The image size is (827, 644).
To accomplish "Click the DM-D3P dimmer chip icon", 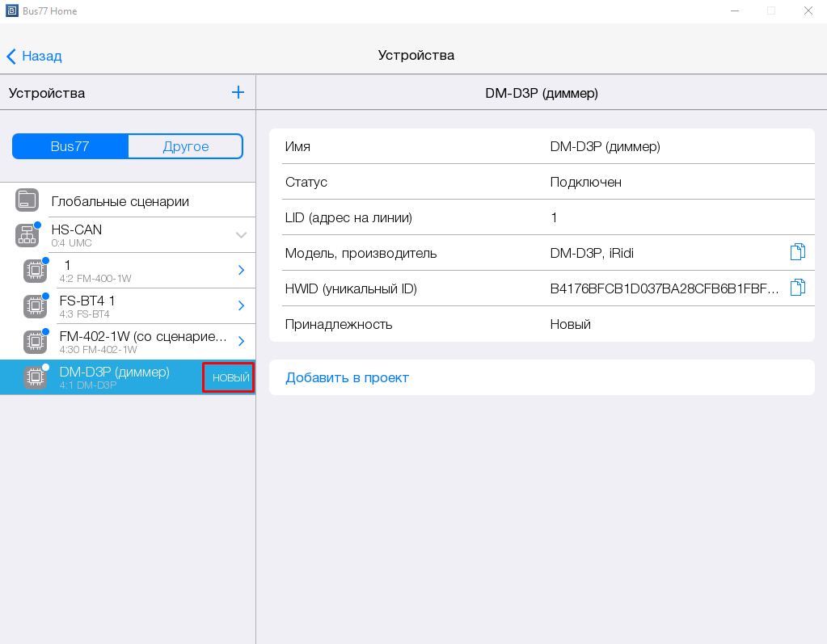I will click(x=35, y=377).
